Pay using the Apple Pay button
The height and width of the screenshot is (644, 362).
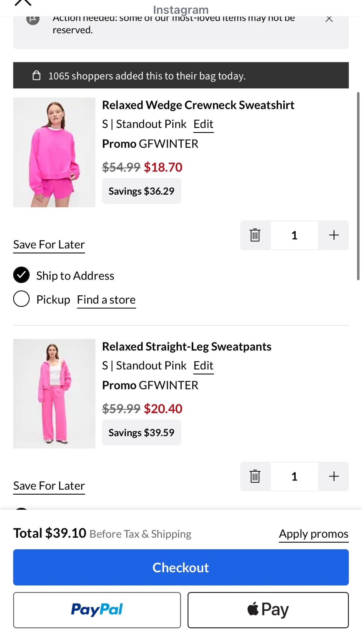tap(268, 610)
